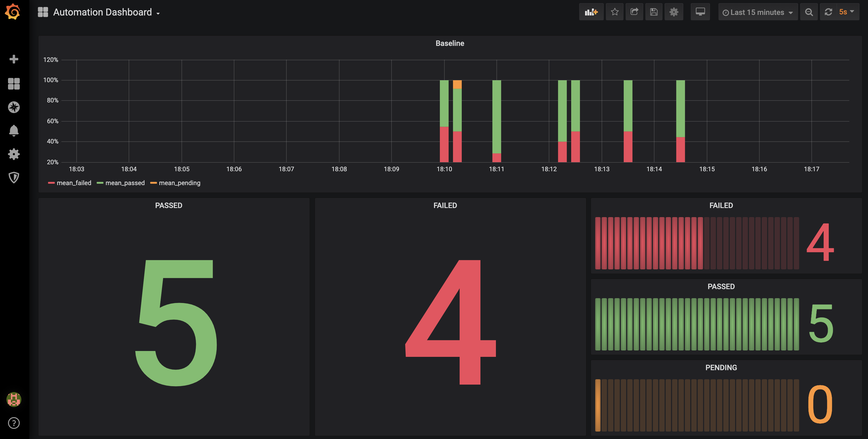Open dashboard settings gear in top bar
868x439 pixels.
pyautogui.click(x=674, y=12)
